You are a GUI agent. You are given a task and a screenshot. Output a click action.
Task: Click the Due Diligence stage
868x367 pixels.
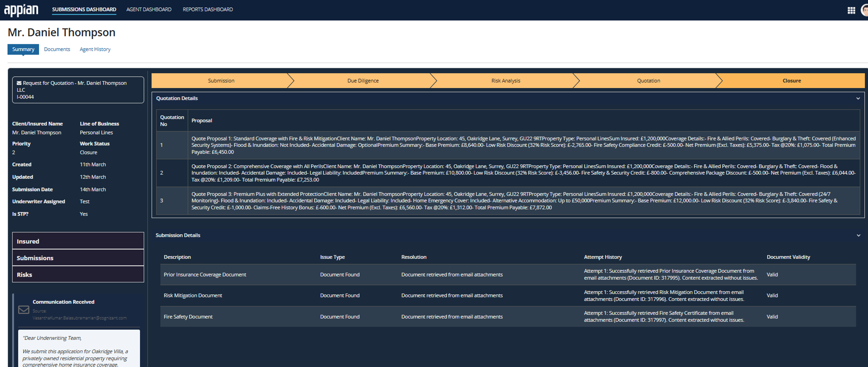363,81
